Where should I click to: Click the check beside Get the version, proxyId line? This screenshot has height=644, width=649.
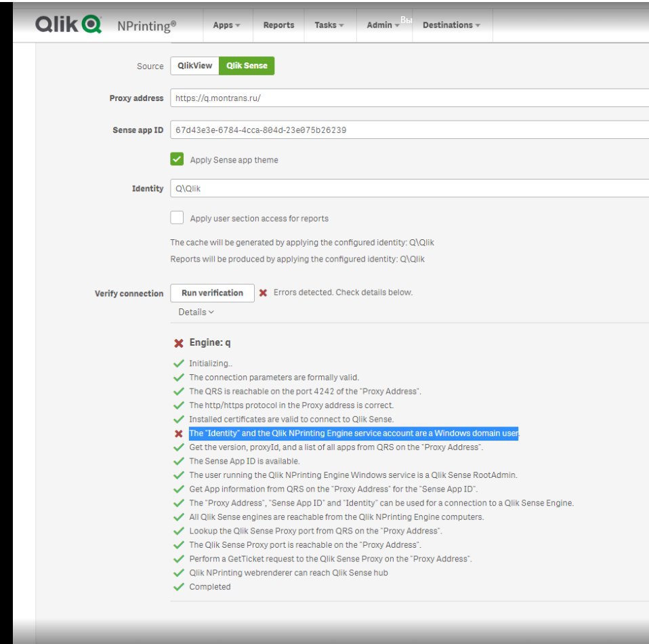pyautogui.click(x=178, y=447)
